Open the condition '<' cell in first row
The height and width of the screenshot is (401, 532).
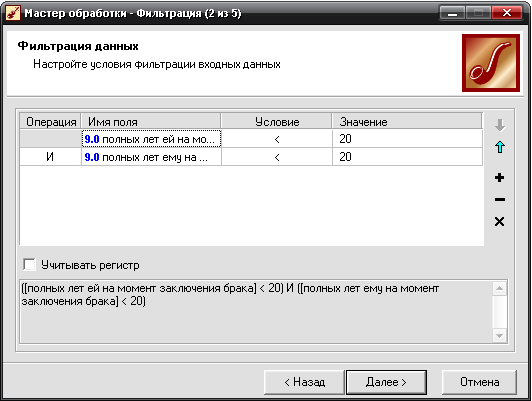[x=277, y=139]
